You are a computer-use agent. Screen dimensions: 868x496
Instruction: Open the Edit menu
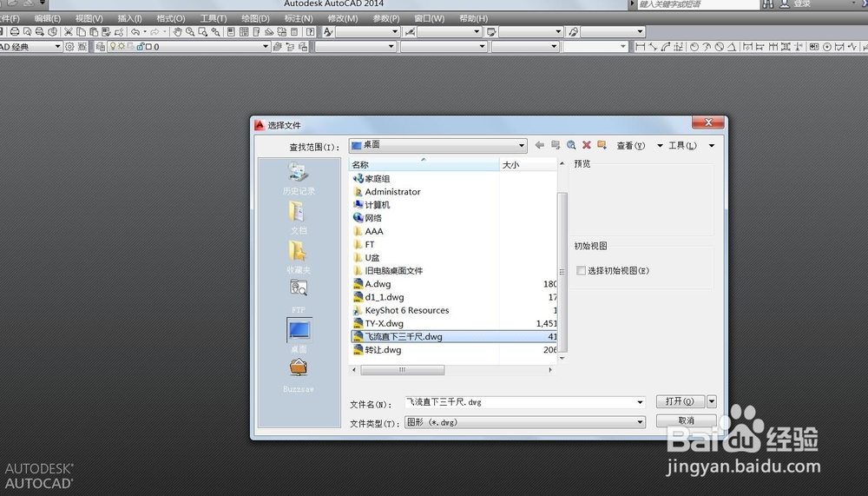point(48,18)
